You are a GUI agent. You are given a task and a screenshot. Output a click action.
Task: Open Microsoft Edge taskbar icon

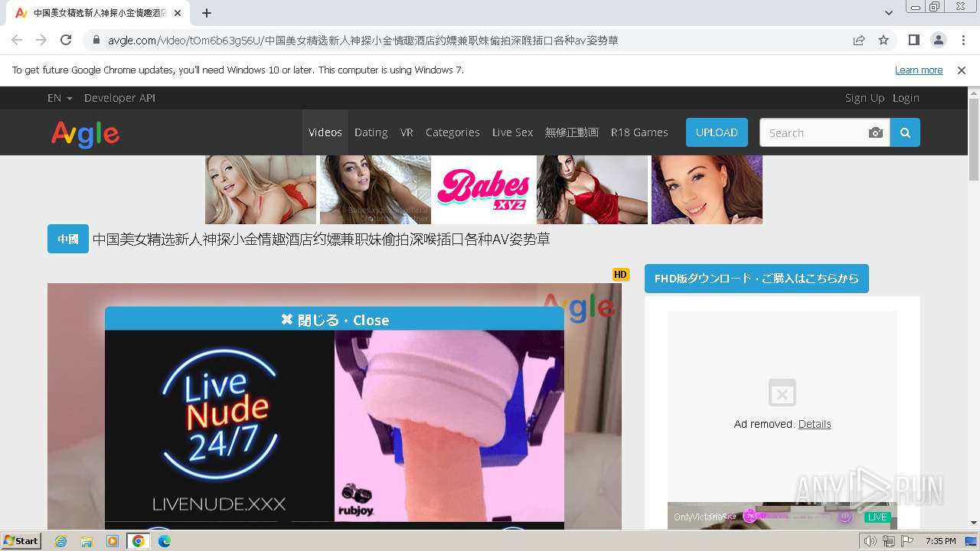point(165,541)
